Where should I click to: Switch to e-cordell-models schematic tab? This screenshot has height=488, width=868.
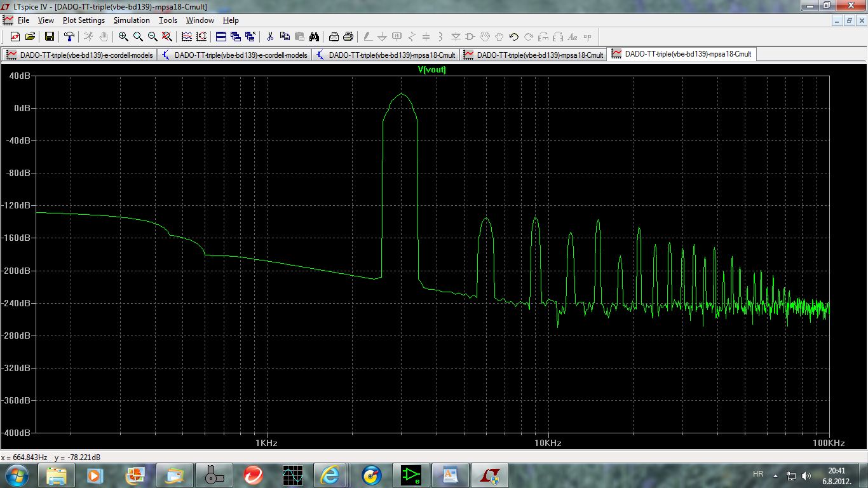[234, 55]
